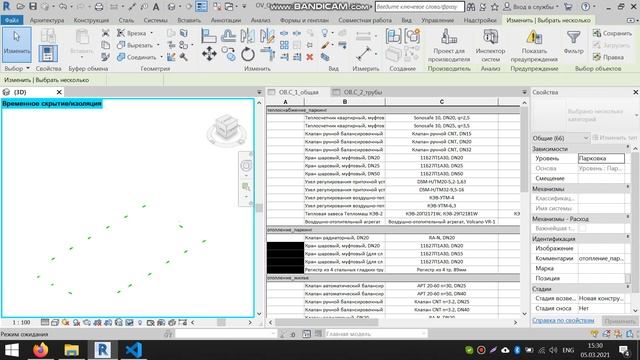This screenshot has height=360, width=640.
Task: Select Mirror - Pick Axis tool
Action: tap(247, 36)
